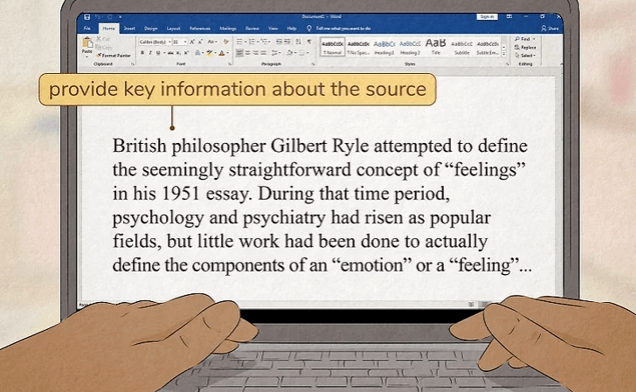The width and height of the screenshot is (636, 392).
Task: Expand the Styles gallery more arrow
Action: pyautogui.click(x=504, y=54)
